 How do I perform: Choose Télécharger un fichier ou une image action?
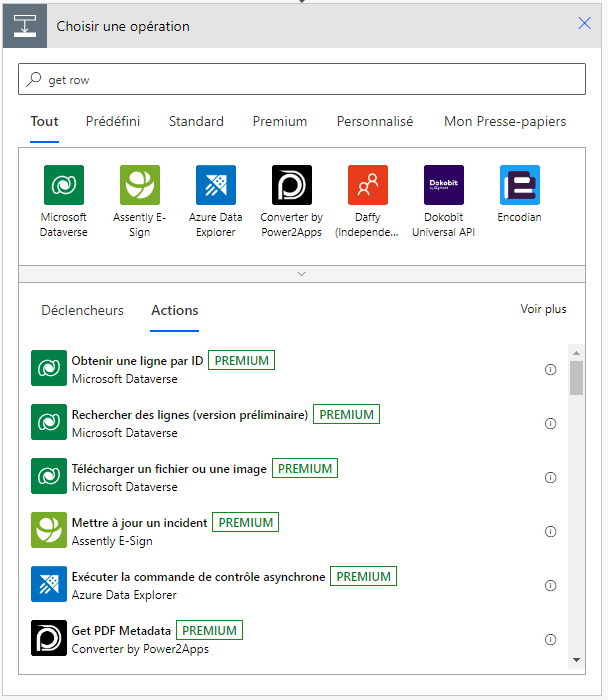[295, 477]
